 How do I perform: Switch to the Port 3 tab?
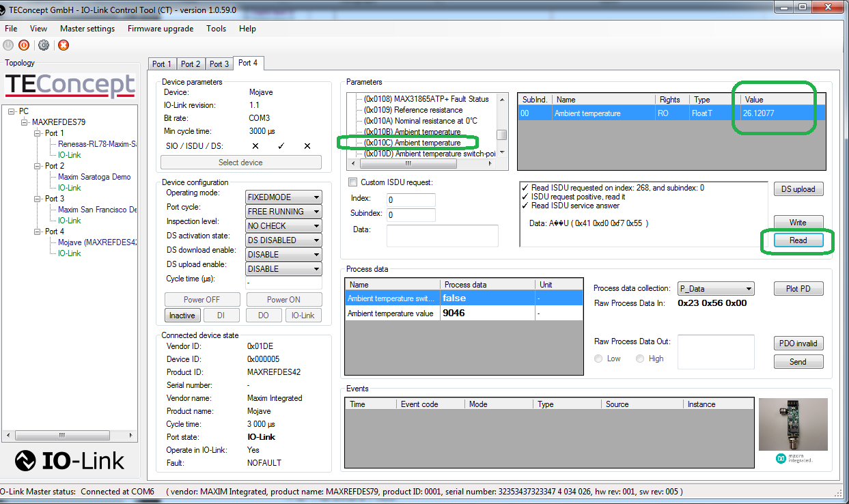click(219, 64)
